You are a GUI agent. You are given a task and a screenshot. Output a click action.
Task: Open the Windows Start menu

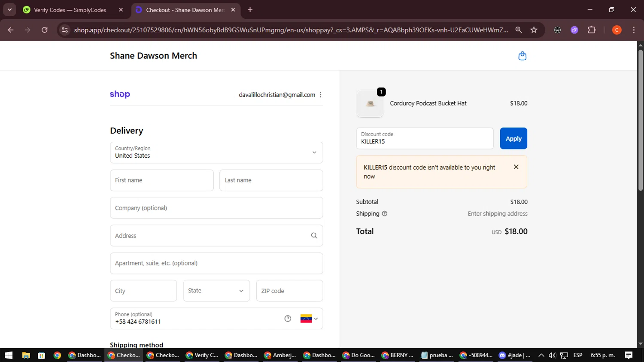(x=9, y=355)
